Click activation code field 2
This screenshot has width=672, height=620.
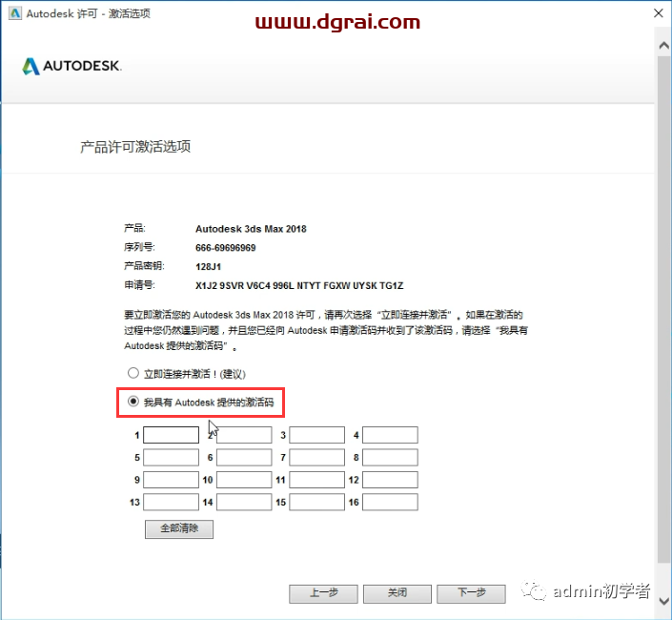tap(244, 435)
